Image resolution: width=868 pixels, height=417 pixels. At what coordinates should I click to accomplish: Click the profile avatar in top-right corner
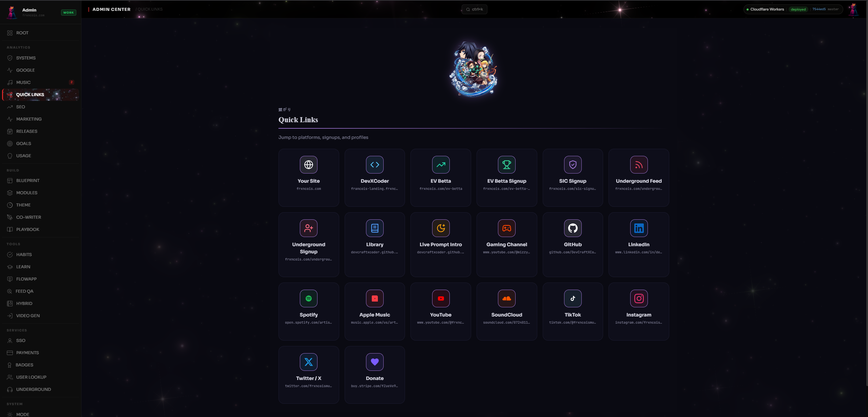[x=853, y=10]
